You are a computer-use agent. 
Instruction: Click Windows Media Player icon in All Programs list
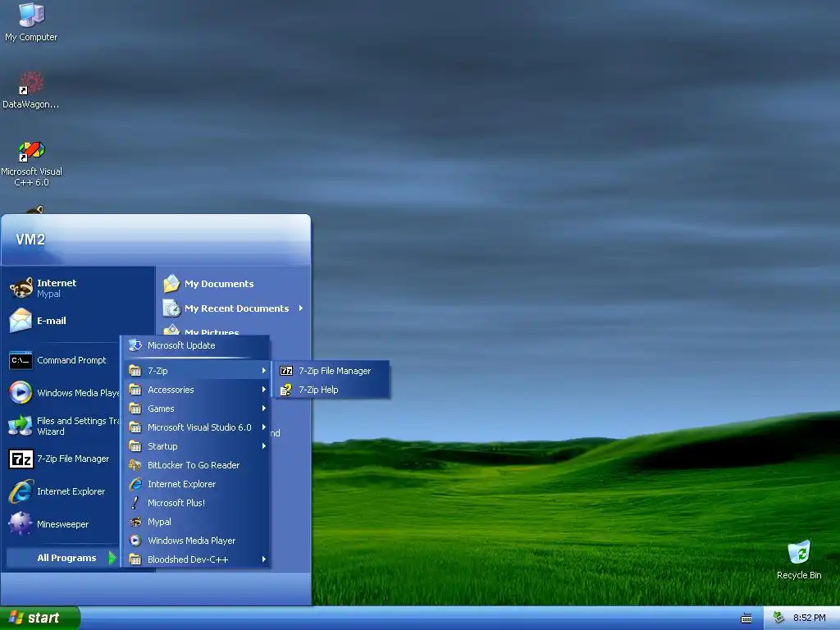[x=135, y=540]
